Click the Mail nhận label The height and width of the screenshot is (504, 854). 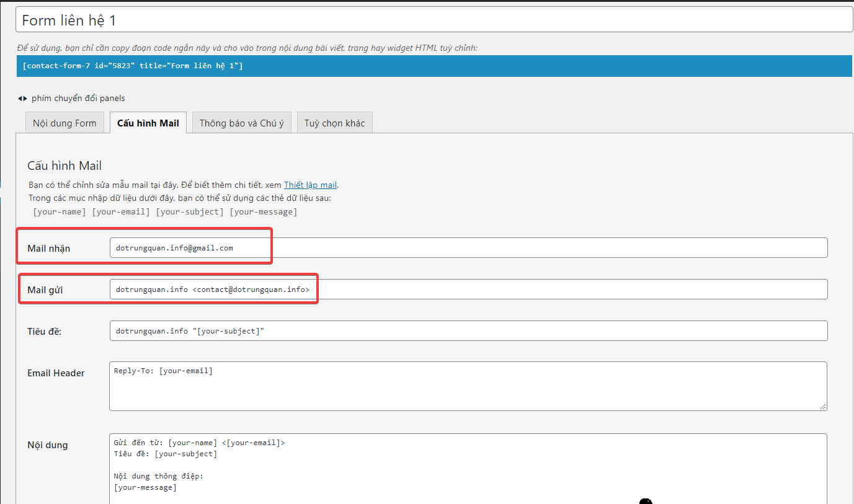pos(49,249)
